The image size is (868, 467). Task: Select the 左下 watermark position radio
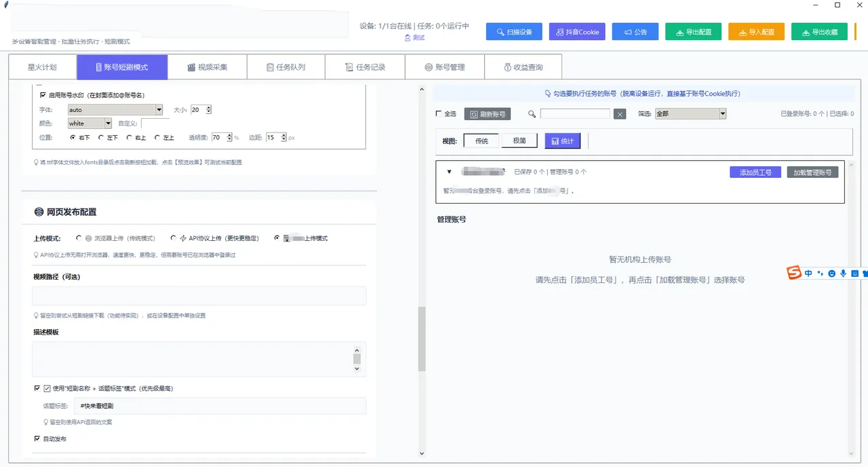[101, 137]
